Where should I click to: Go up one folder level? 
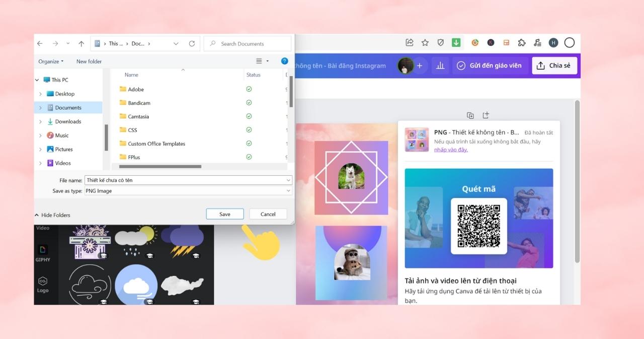(81, 44)
